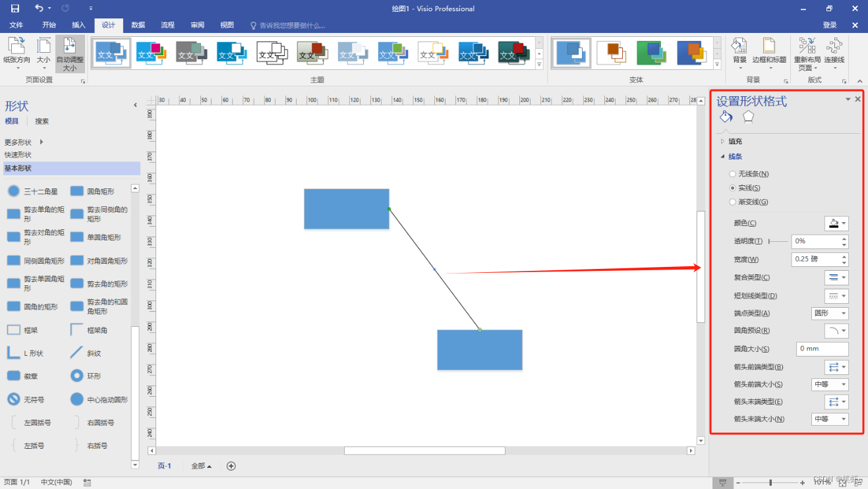Click the add new page (+) button
868x489 pixels.
(231, 466)
